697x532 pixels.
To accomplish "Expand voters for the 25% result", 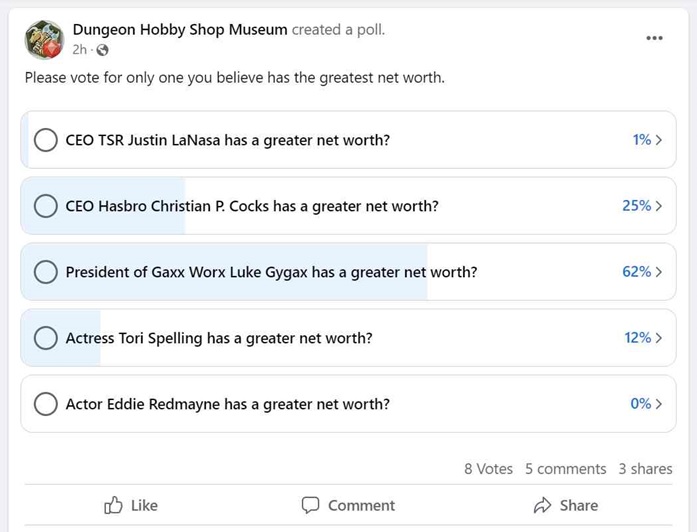I will [642, 206].
